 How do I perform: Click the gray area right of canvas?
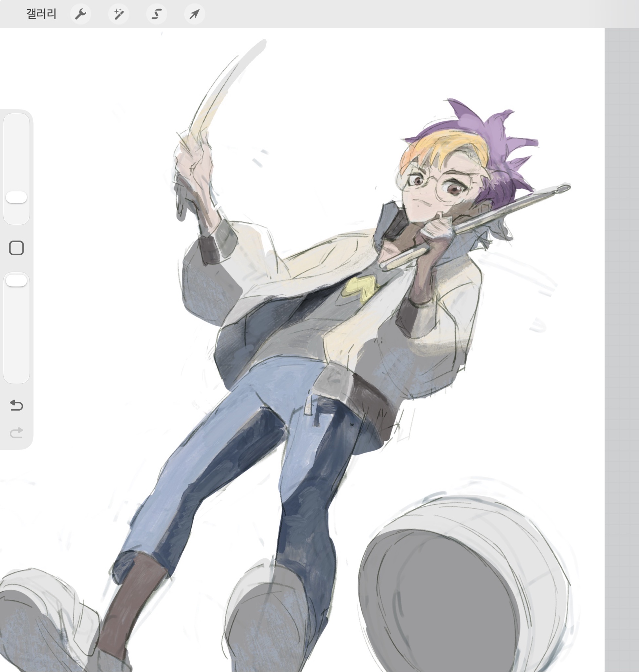(x=622, y=341)
